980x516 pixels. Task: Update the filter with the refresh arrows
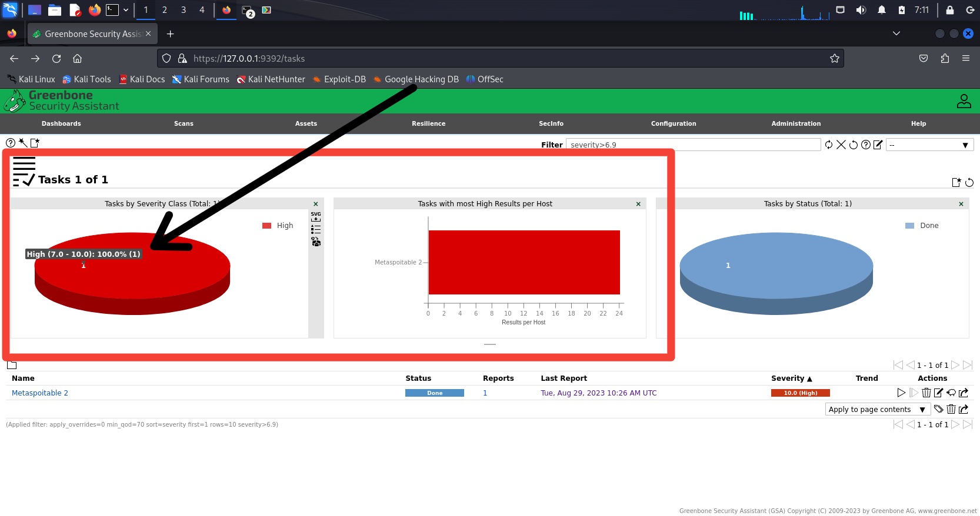point(829,145)
